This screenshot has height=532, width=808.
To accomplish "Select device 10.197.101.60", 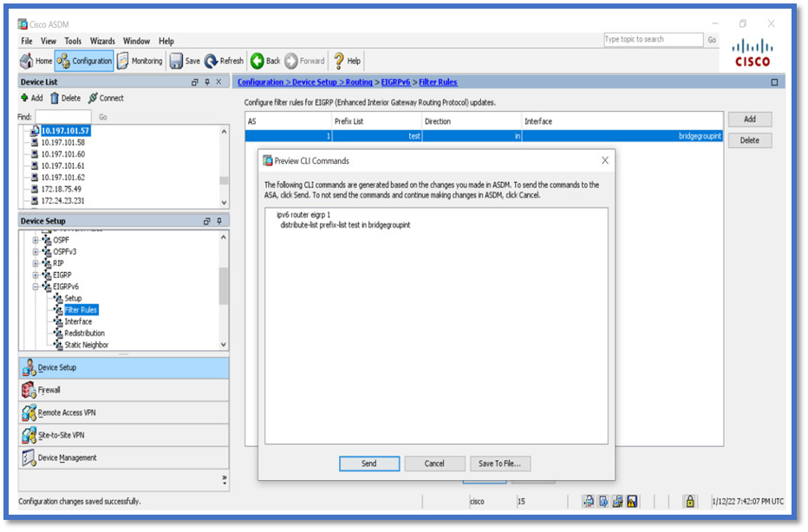I will point(63,154).
